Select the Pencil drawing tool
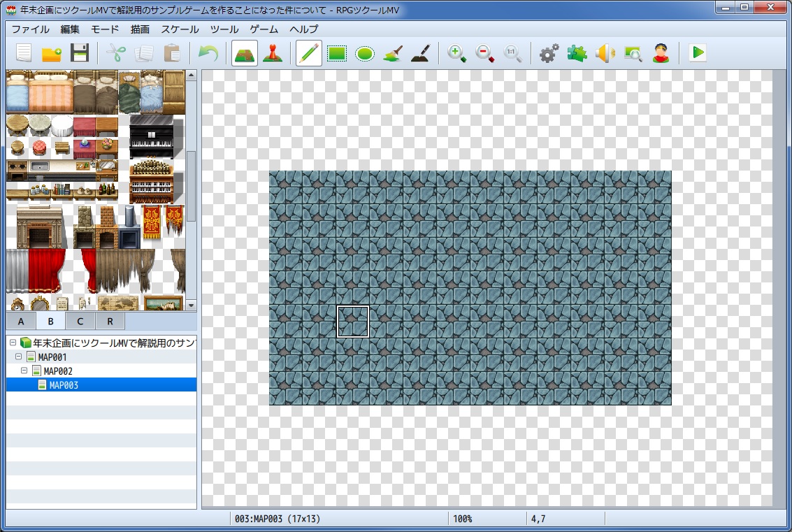 tap(309, 54)
